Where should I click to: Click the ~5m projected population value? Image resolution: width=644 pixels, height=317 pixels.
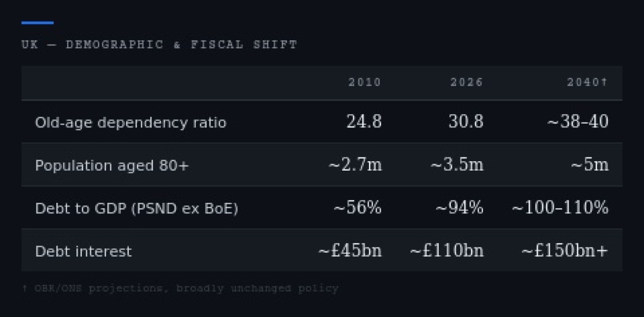(590, 165)
